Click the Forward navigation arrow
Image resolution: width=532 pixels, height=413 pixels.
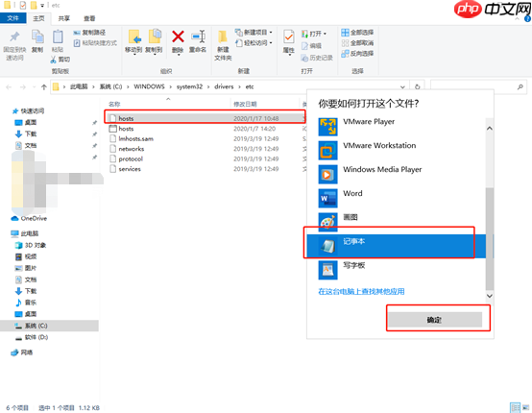(23, 87)
